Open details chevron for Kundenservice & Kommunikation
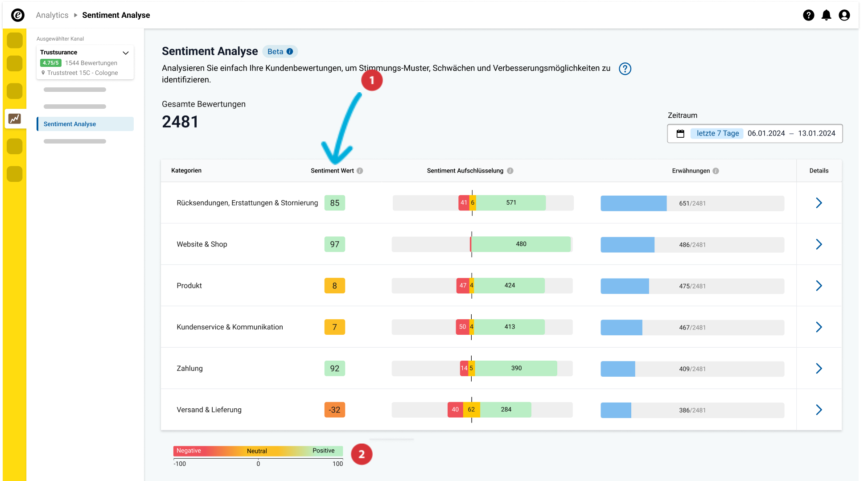 [x=819, y=327]
